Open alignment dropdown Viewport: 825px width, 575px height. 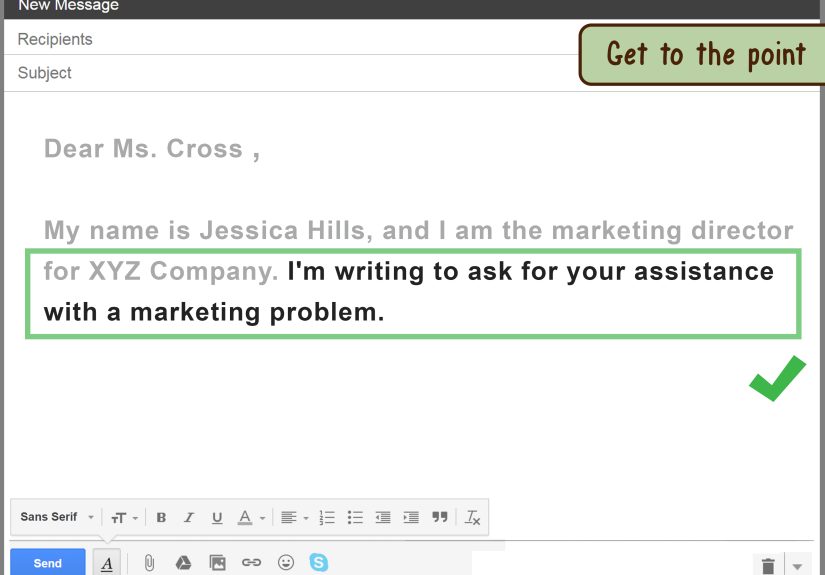[294, 518]
